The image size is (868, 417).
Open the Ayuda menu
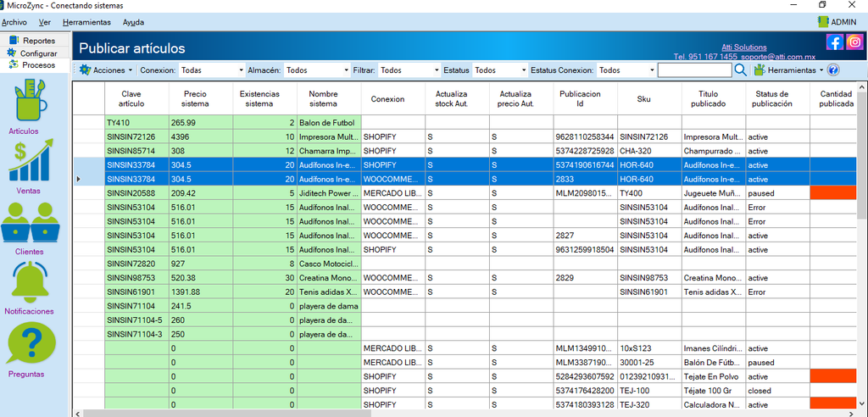(x=133, y=22)
